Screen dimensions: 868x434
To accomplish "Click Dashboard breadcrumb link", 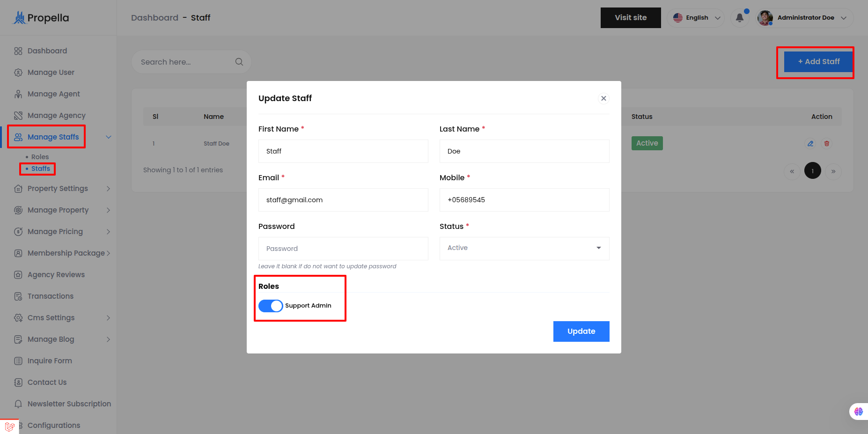I will 154,18.
